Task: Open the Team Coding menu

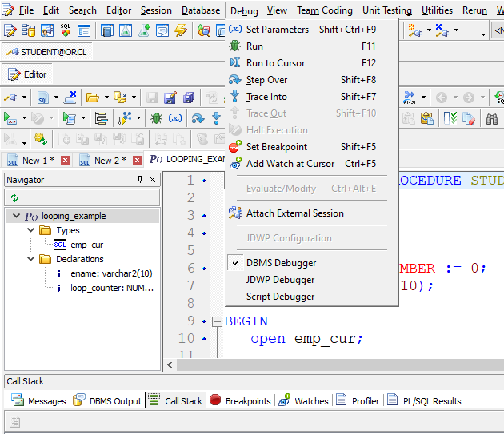Action: [324, 10]
